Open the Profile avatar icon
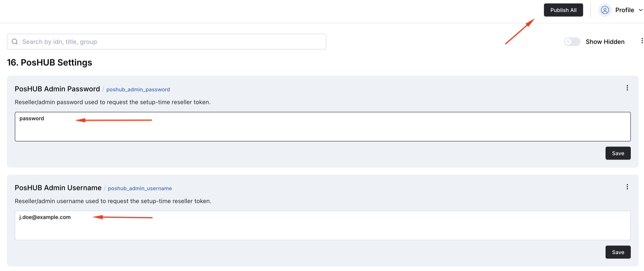Image resolution: width=644 pixels, height=271 pixels. click(x=605, y=10)
